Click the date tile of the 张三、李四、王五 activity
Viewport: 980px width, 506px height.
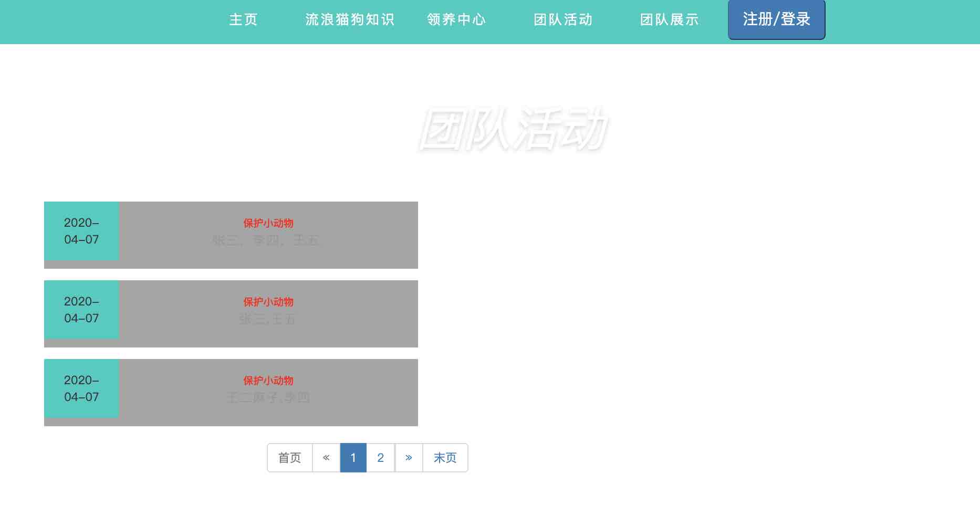(81, 231)
